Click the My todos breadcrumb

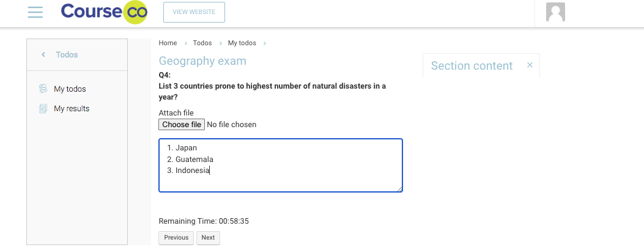[242, 43]
